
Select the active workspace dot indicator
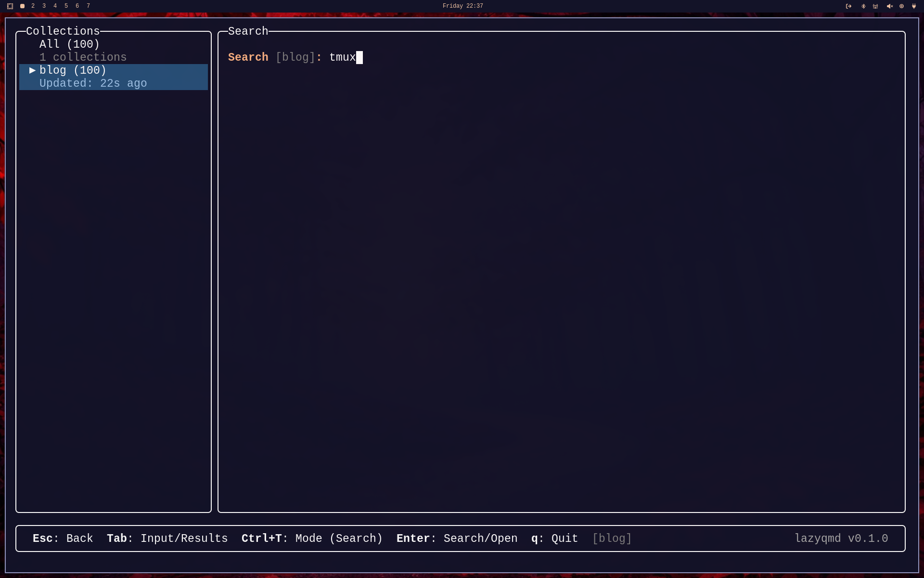tap(22, 6)
